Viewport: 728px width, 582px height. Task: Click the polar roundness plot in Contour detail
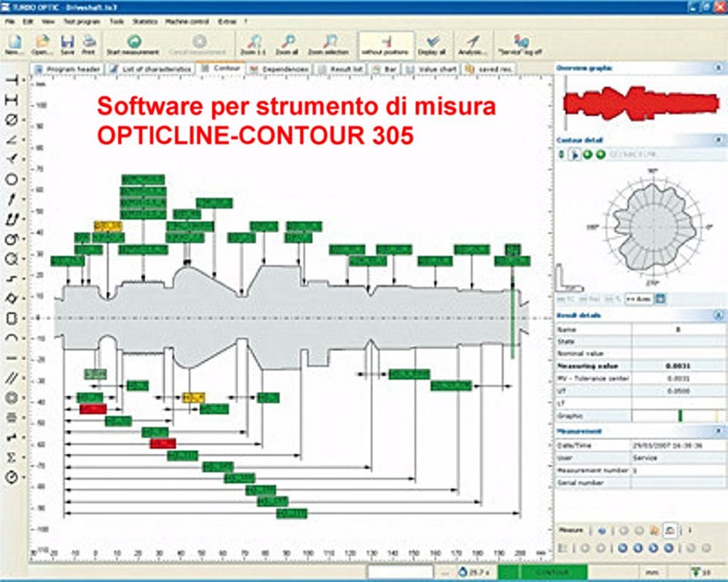point(653,227)
